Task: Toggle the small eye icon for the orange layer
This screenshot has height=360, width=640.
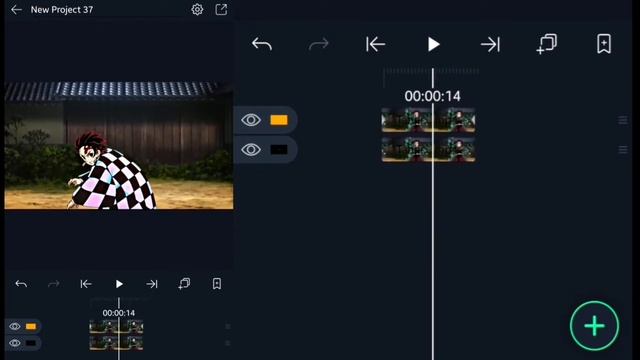Action: [15, 327]
